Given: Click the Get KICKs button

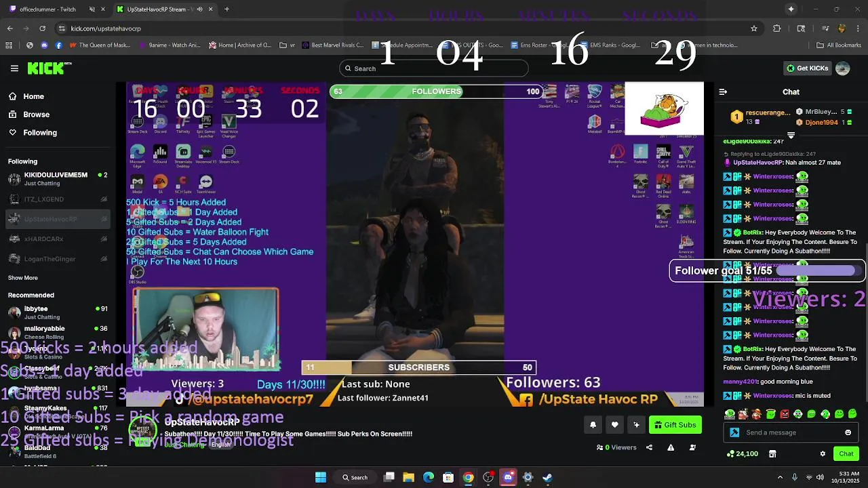Looking at the screenshot, I should click(x=807, y=68).
